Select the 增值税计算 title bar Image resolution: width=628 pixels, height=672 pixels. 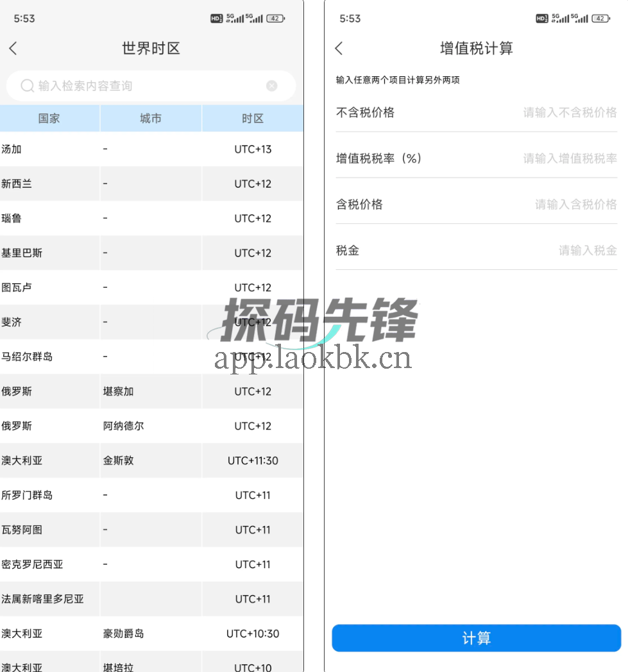[x=476, y=48]
